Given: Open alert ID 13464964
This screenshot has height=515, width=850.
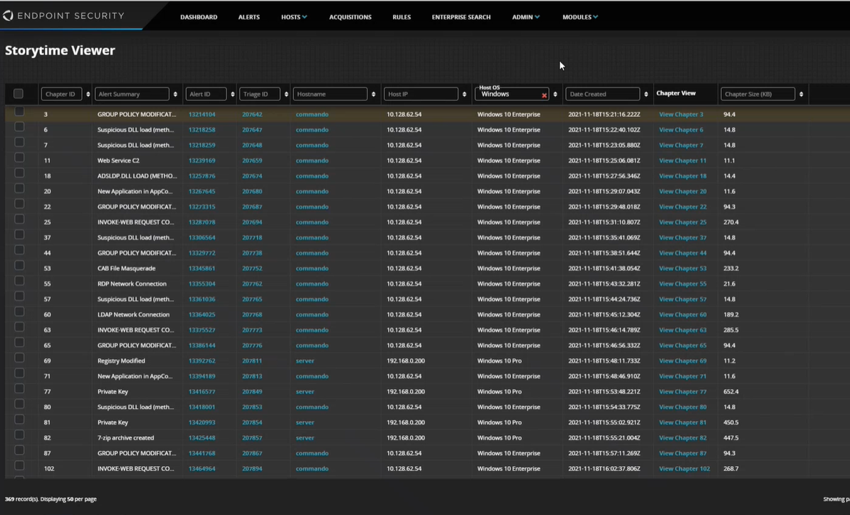Looking at the screenshot, I should click(x=202, y=468).
